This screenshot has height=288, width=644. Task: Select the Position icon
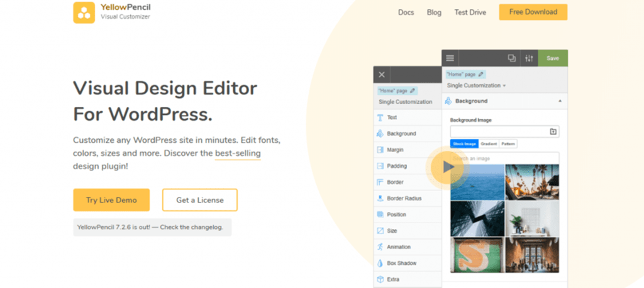click(x=380, y=214)
